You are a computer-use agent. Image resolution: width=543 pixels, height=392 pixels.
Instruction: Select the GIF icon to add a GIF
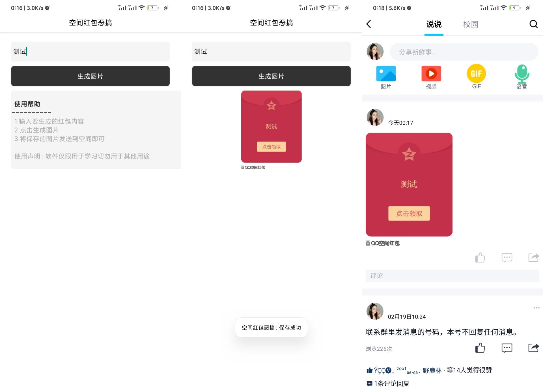click(x=476, y=74)
